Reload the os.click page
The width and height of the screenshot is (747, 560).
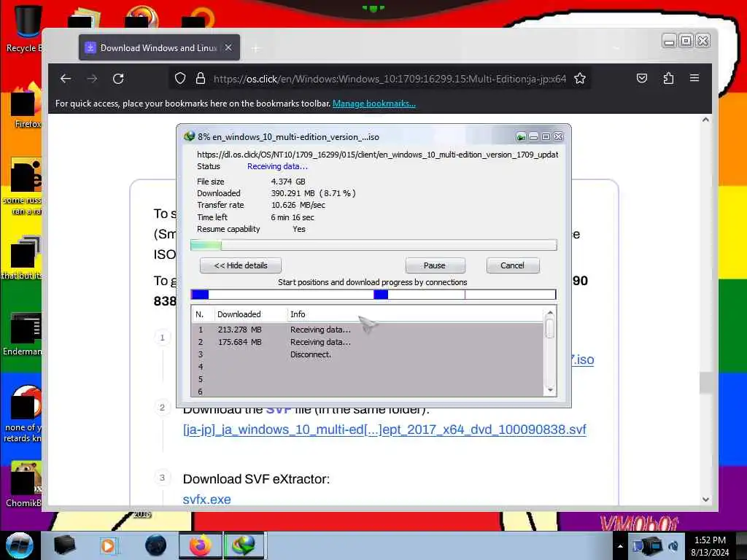tap(118, 79)
